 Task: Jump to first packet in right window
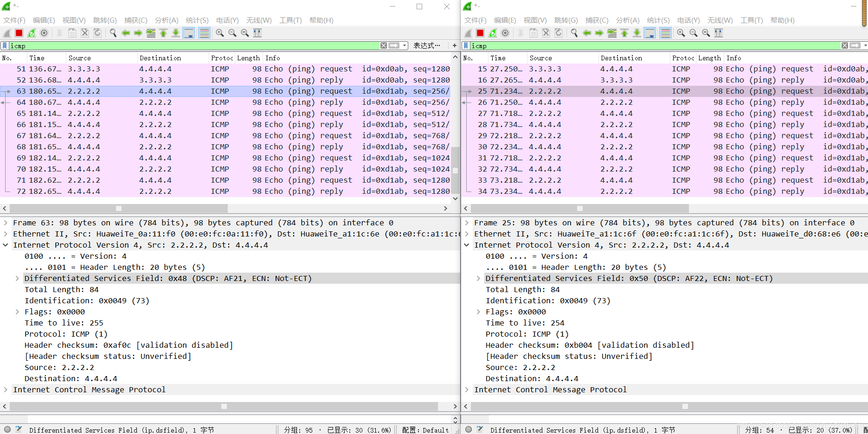click(x=624, y=33)
